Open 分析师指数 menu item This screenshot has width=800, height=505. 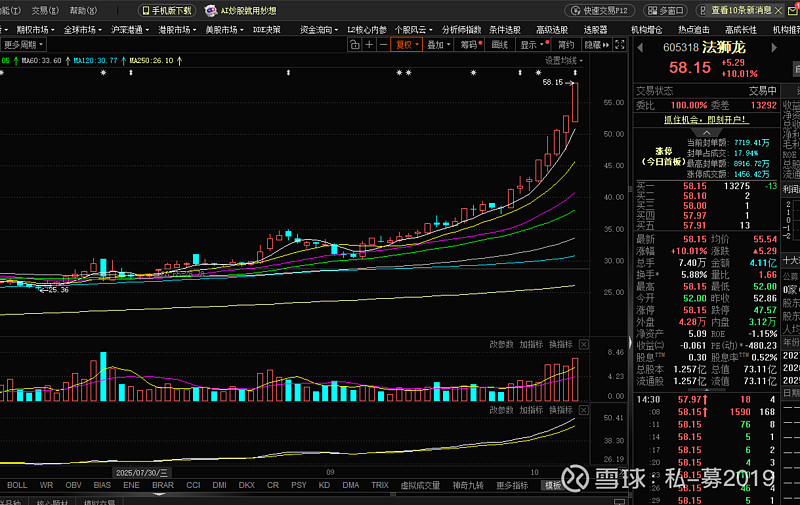tap(461, 30)
